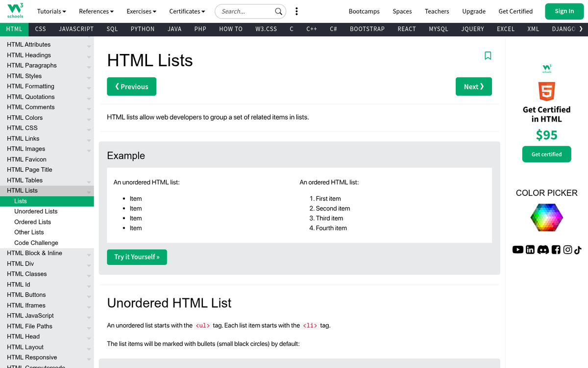
Task: Open the TikTok icon link
Action: click(579, 250)
